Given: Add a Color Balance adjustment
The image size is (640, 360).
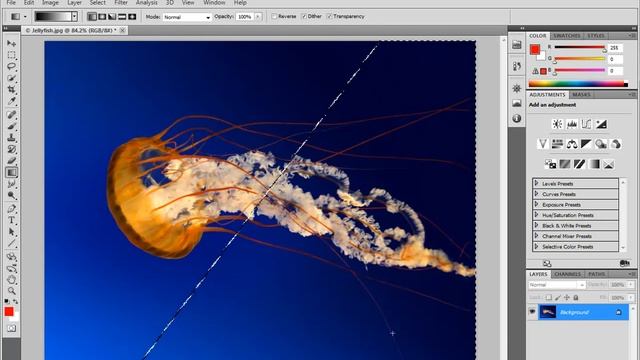Looking at the screenshot, I should point(571,144).
